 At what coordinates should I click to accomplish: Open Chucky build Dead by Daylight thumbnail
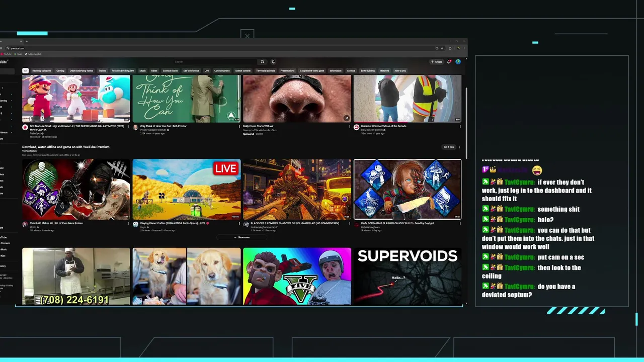click(408, 190)
